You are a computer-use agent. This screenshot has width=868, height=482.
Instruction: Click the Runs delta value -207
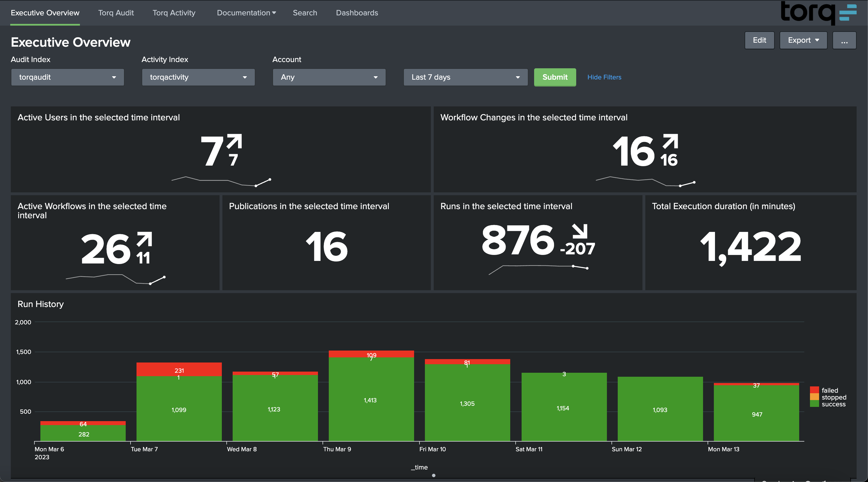578,249
